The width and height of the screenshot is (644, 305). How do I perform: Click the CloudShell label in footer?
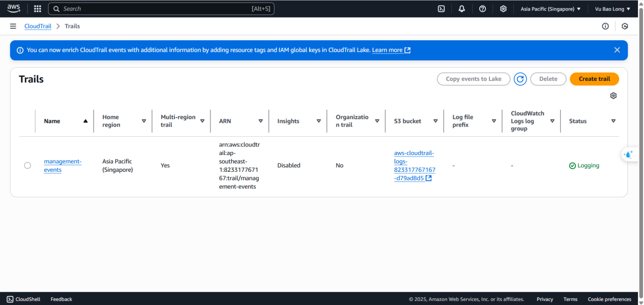28,299
